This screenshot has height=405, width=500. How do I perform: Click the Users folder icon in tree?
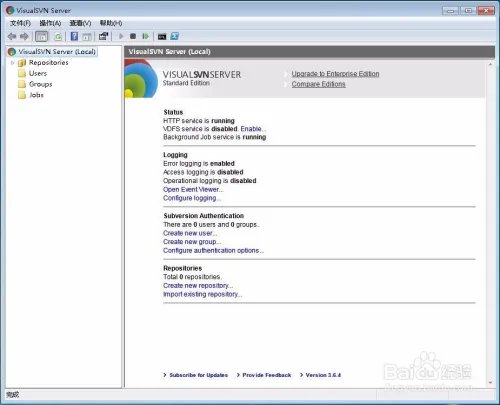[22, 73]
